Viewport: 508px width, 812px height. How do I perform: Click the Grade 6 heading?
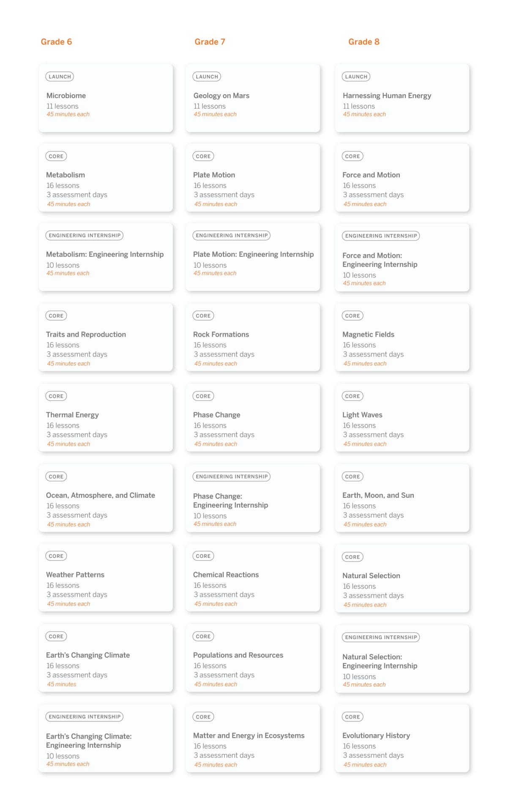[x=56, y=42]
